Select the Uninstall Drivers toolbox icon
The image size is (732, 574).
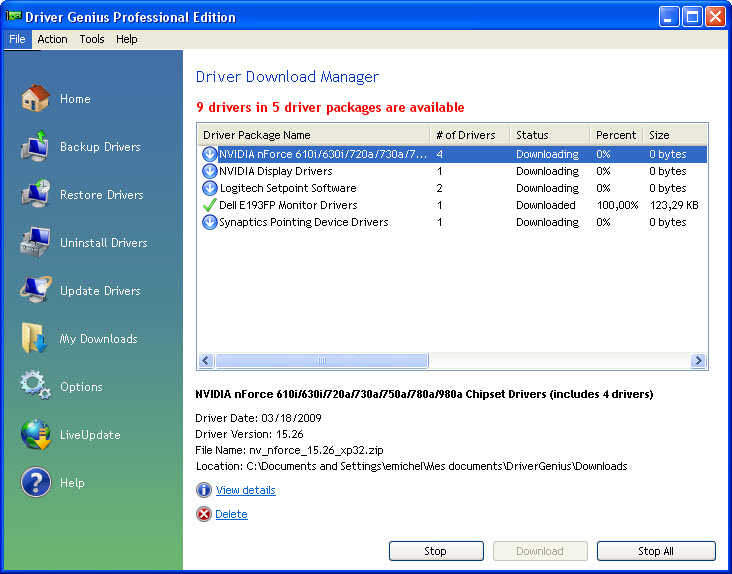click(x=35, y=242)
